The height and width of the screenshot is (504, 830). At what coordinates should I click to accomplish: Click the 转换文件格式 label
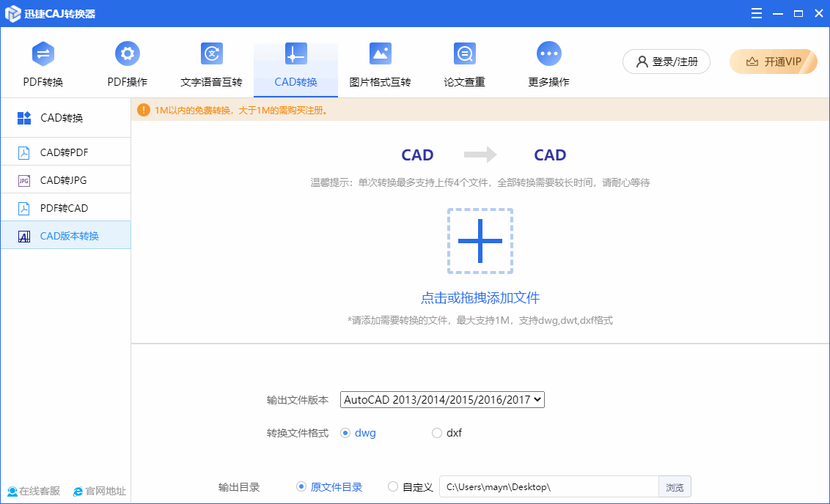pyautogui.click(x=298, y=433)
